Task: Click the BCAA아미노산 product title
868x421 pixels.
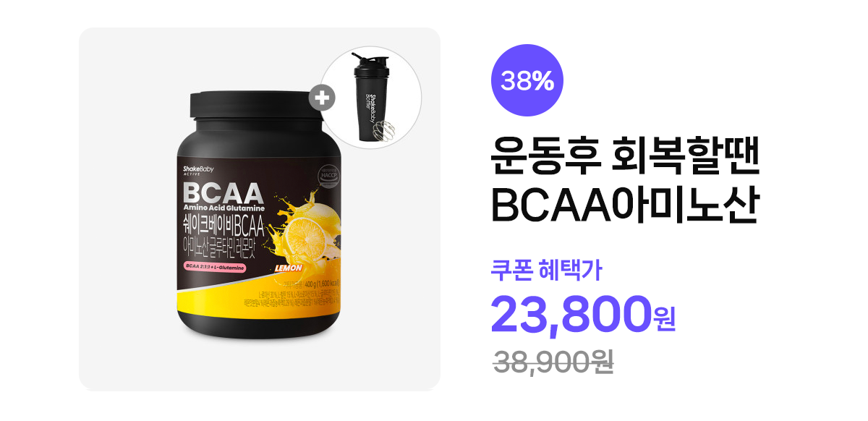Action: pyautogui.click(x=624, y=205)
